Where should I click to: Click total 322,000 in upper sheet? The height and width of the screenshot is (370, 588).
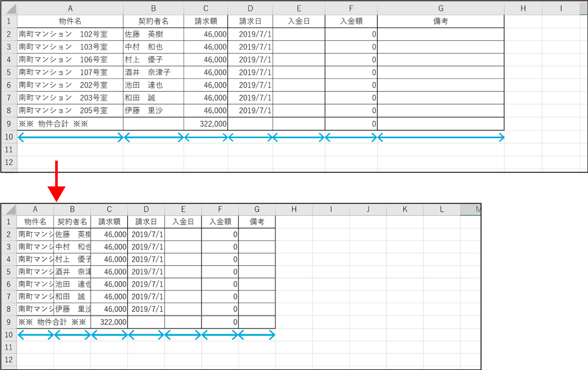click(206, 124)
